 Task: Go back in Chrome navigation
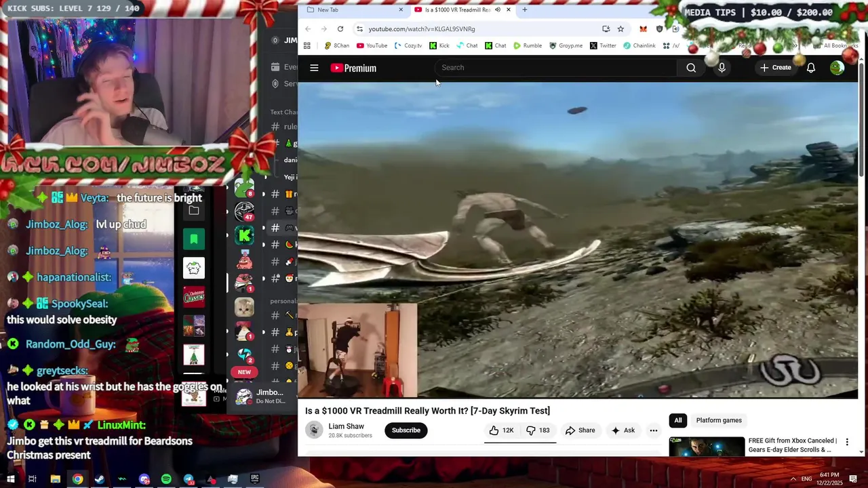pyautogui.click(x=308, y=29)
